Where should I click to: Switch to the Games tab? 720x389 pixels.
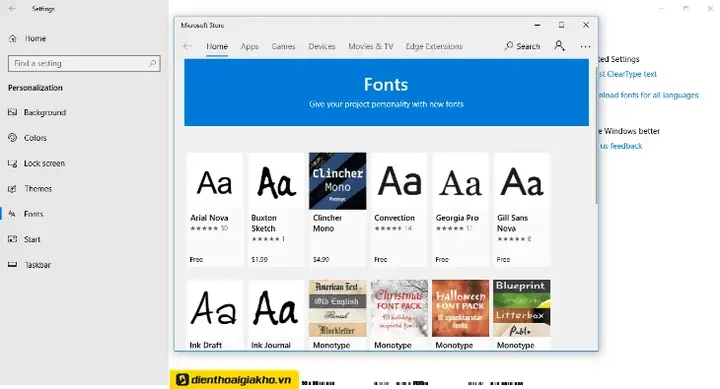coord(283,46)
